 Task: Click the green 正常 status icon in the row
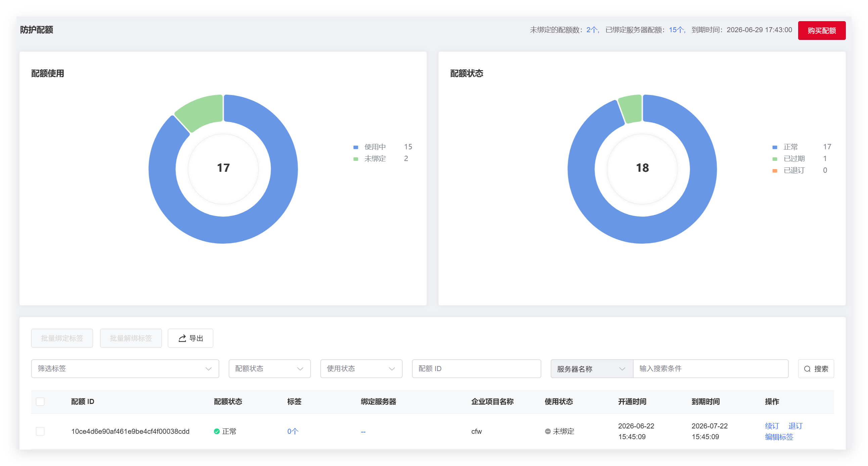click(217, 431)
